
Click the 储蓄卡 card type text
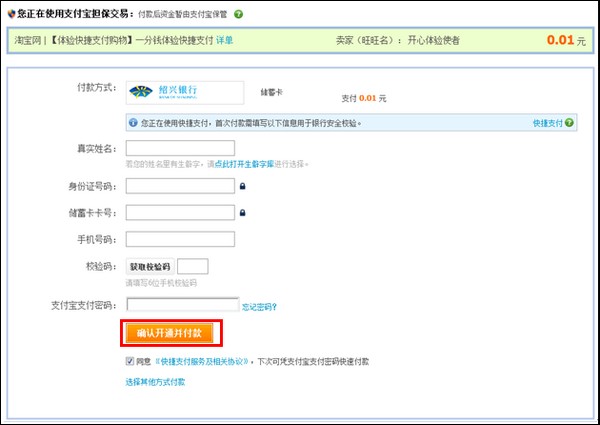[x=271, y=92]
